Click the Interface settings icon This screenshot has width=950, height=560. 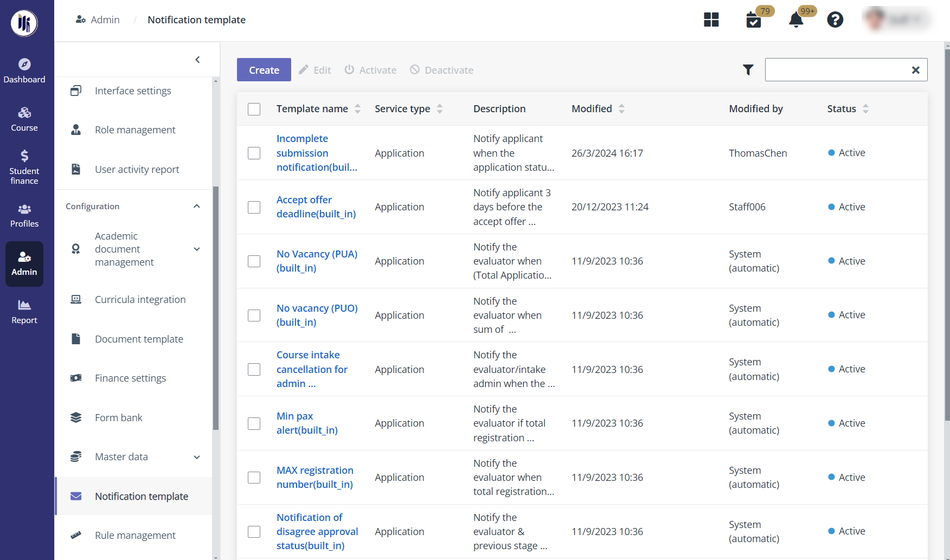tap(76, 91)
